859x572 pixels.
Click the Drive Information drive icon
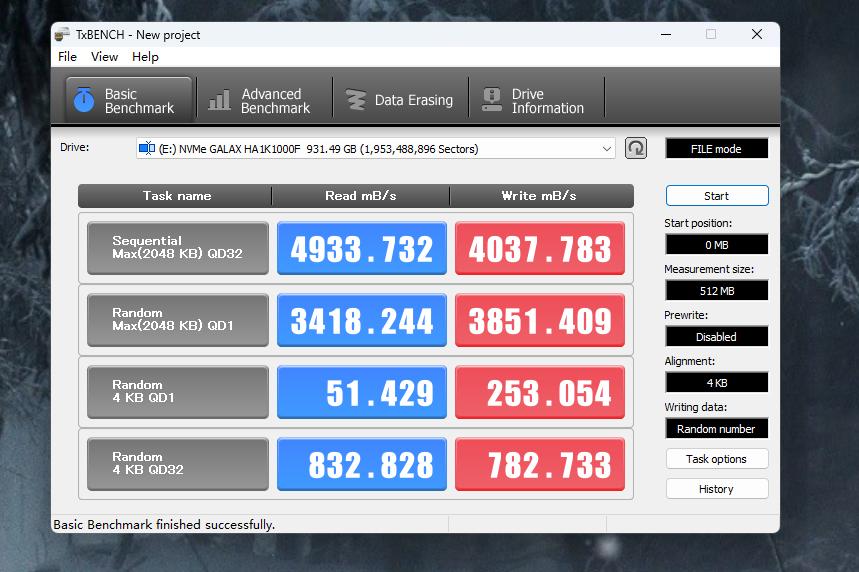coord(491,100)
